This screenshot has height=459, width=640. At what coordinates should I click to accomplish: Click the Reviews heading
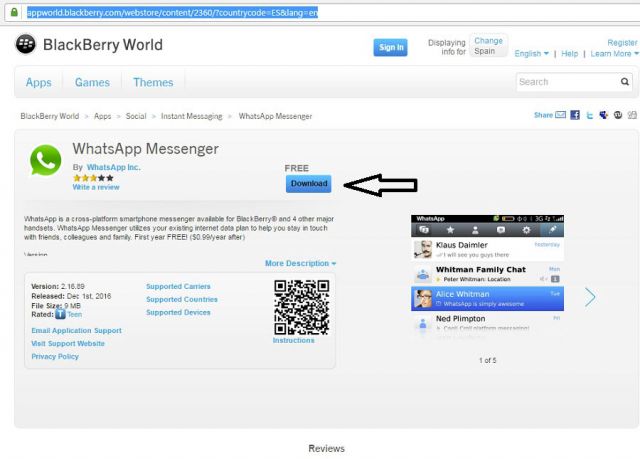pyautogui.click(x=326, y=448)
